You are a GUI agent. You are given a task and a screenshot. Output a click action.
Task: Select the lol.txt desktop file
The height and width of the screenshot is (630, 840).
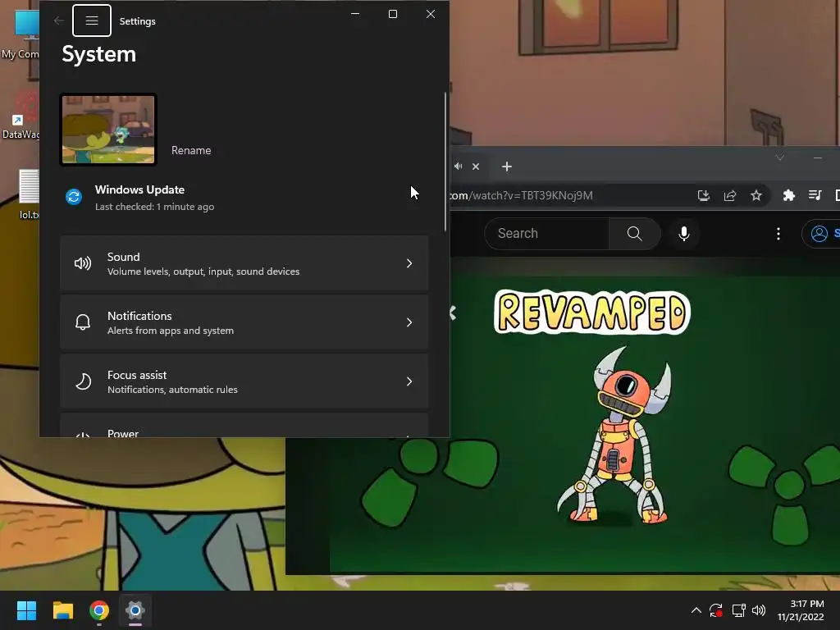coord(28,194)
